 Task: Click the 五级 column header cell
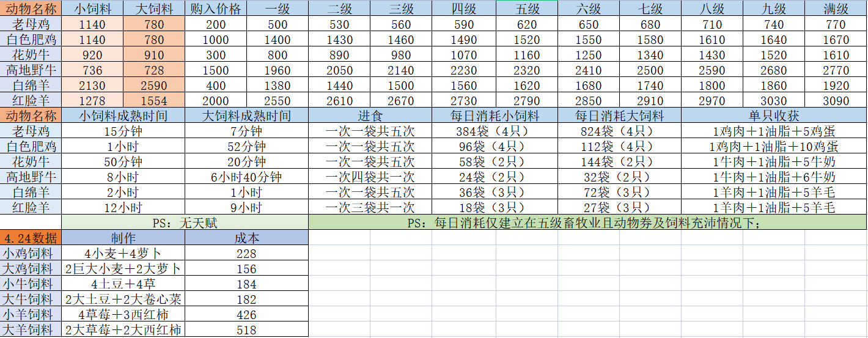[526, 9]
